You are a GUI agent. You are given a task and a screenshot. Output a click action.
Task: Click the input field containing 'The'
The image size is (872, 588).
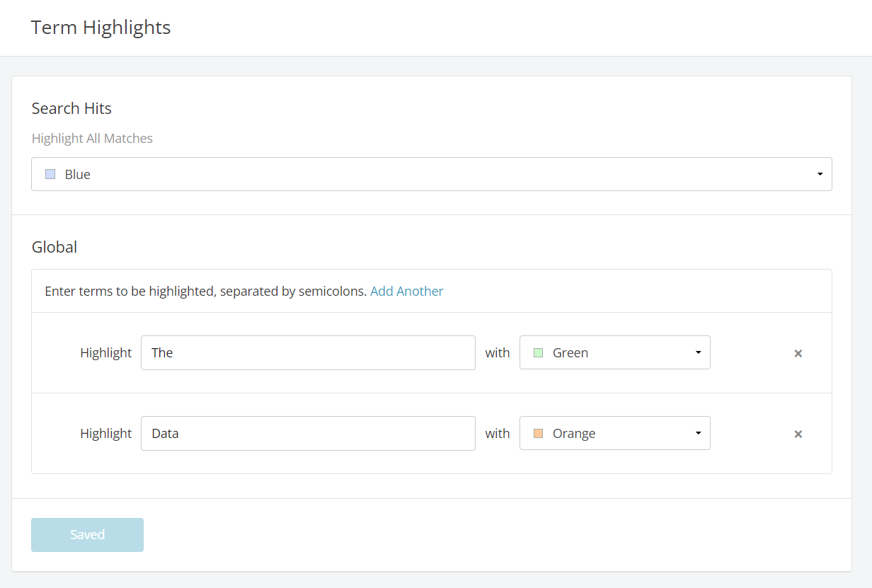click(x=308, y=352)
